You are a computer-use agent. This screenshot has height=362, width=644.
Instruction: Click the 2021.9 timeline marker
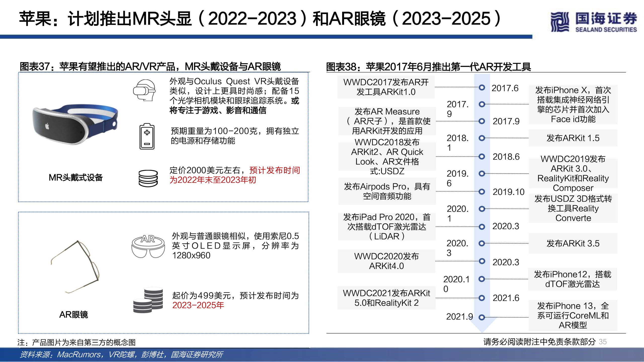pyautogui.click(x=482, y=318)
